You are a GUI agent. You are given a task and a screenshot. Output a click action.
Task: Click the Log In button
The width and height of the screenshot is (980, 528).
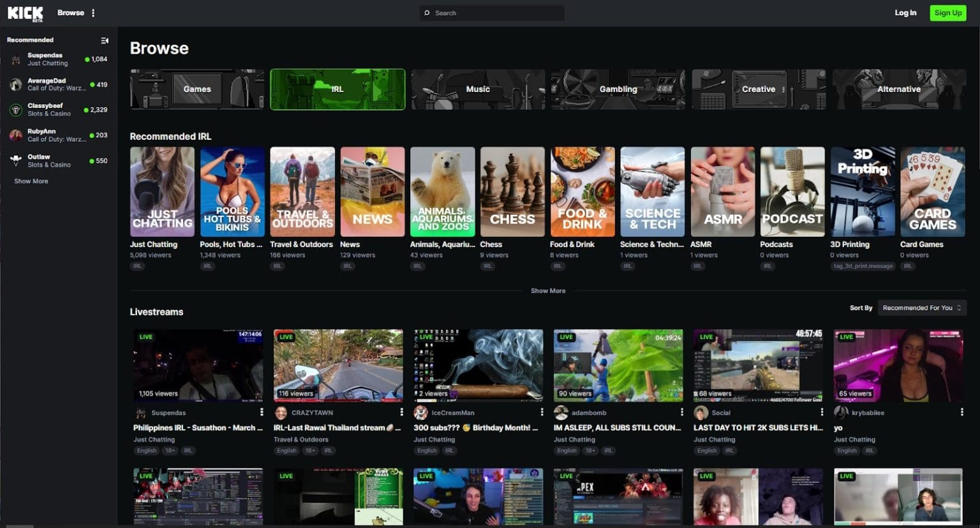(905, 12)
